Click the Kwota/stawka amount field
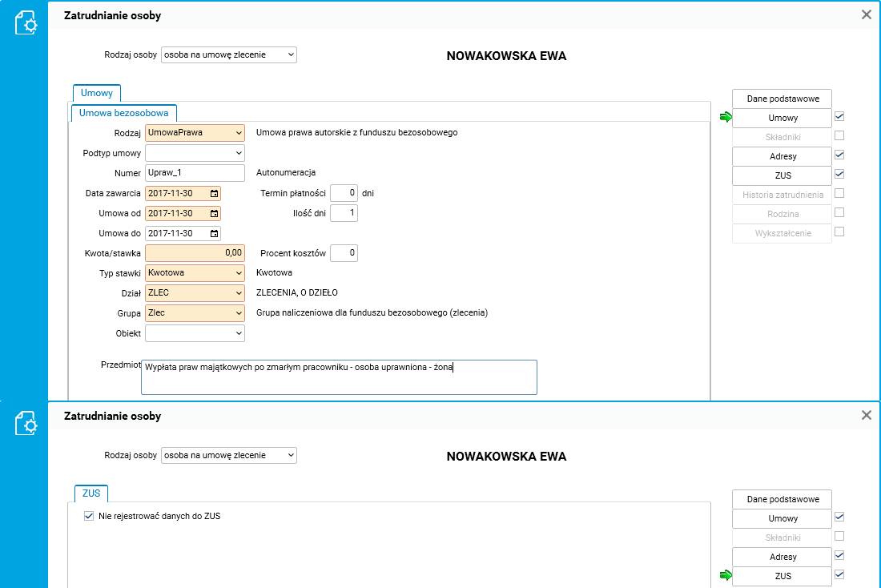 coord(195,253)
